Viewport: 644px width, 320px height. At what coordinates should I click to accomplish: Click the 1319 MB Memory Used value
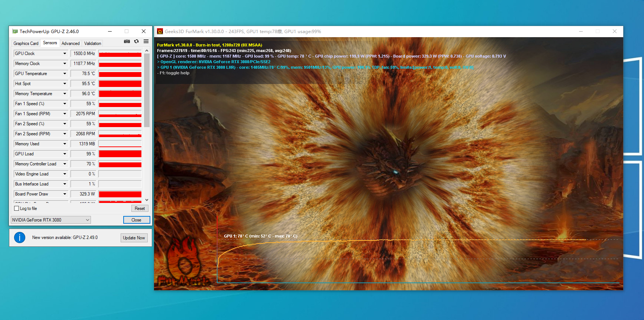click(84, 144)
